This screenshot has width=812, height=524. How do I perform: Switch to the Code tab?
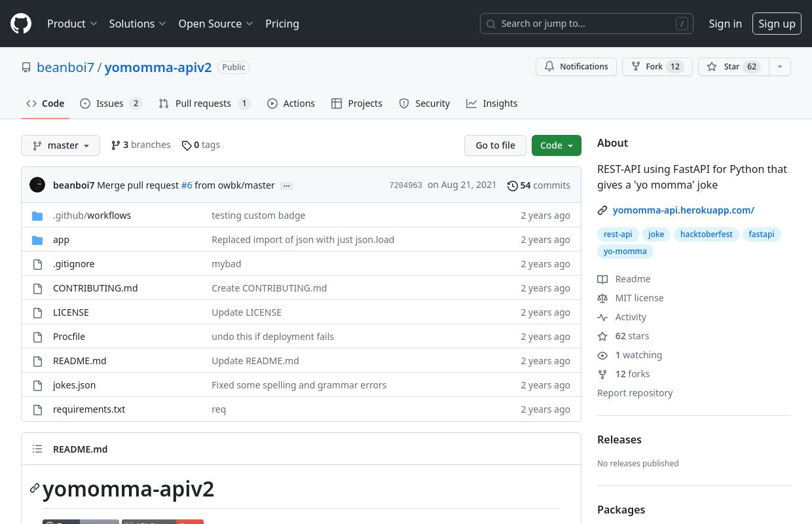pyautogui.click(x=45, y=103)
